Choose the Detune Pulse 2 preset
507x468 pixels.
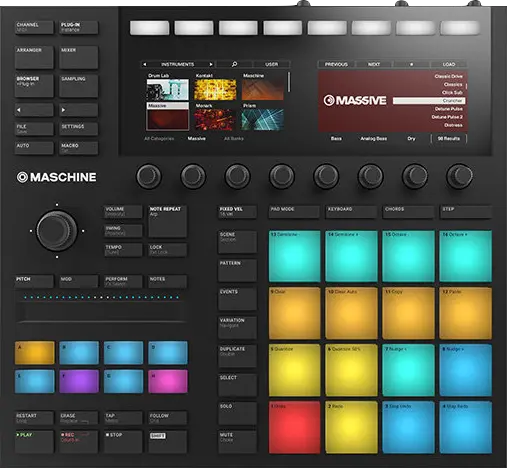tap(447, 117)
